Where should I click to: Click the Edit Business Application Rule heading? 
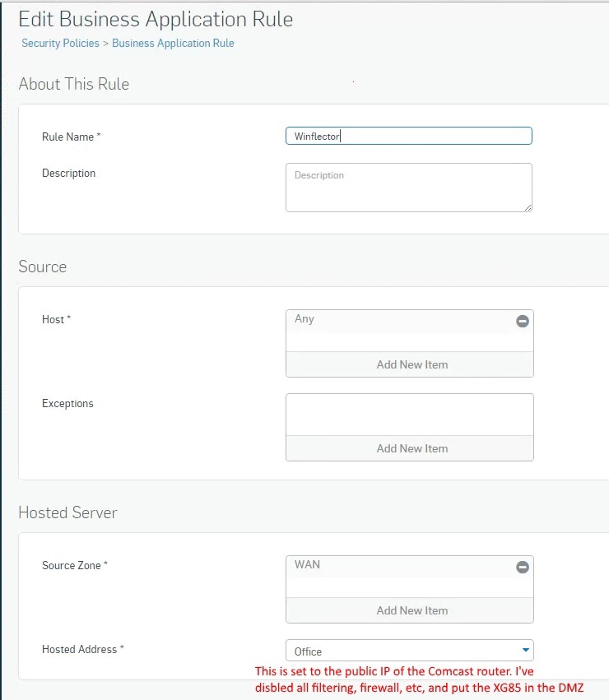click(156, 19)
